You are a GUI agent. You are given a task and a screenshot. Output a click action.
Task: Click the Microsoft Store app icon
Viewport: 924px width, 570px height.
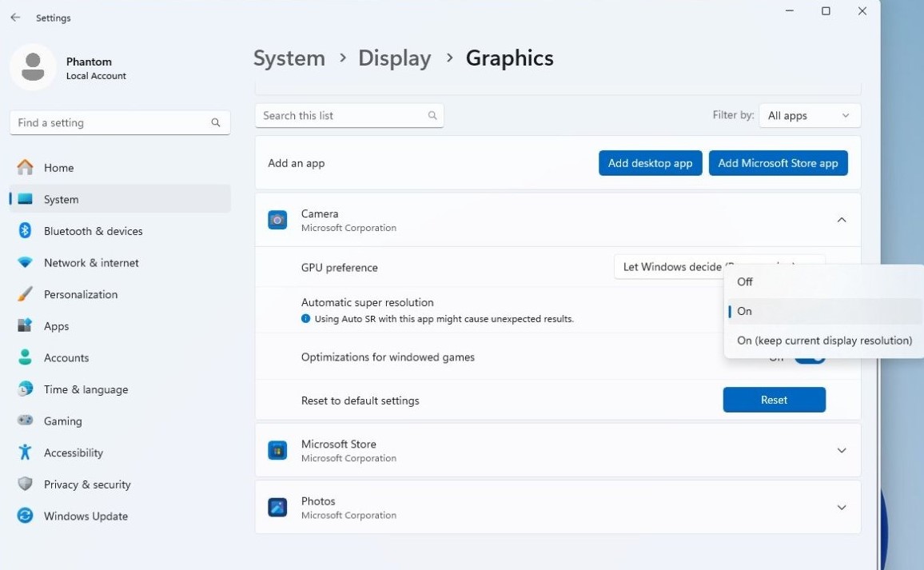click(277, 450)
